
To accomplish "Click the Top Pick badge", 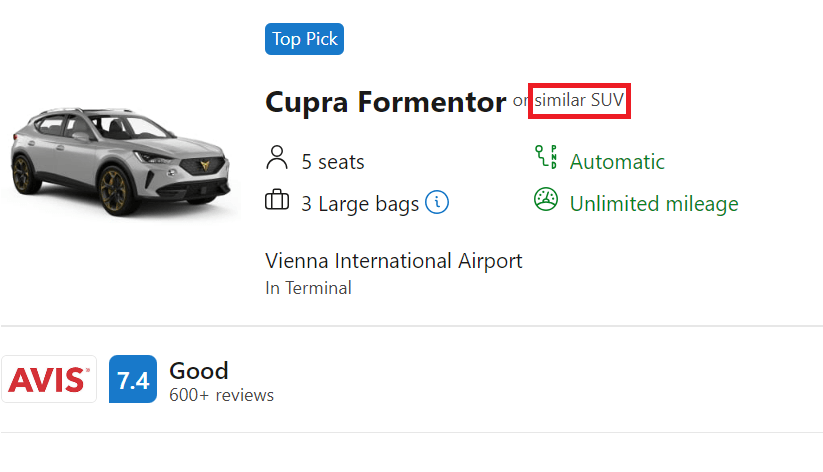I will 305,40.
